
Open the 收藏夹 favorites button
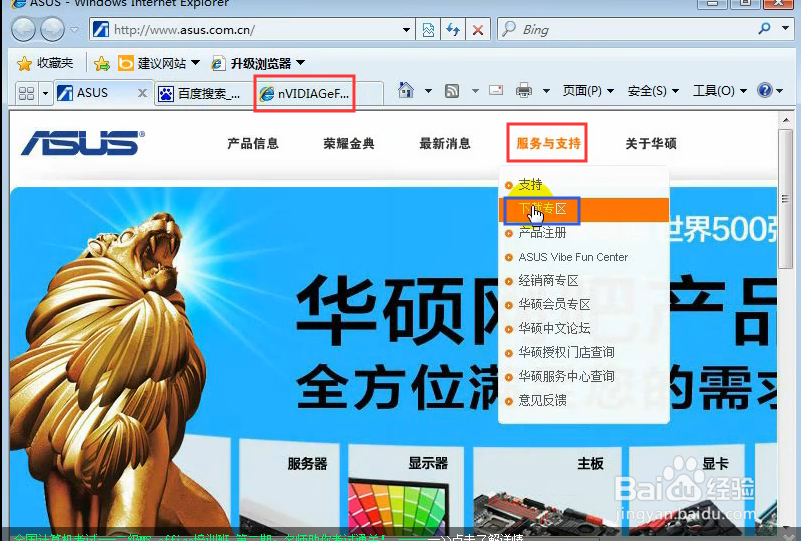(x=45, y=63)
